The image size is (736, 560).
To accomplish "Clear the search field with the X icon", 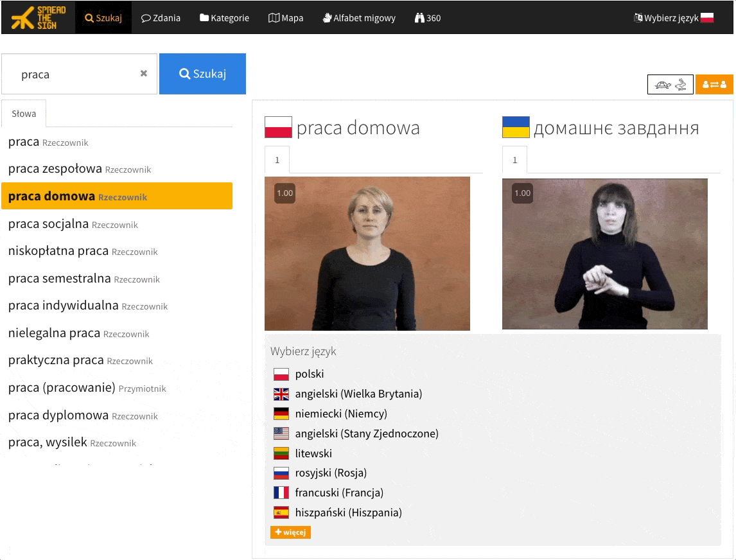I will (144, 73).
